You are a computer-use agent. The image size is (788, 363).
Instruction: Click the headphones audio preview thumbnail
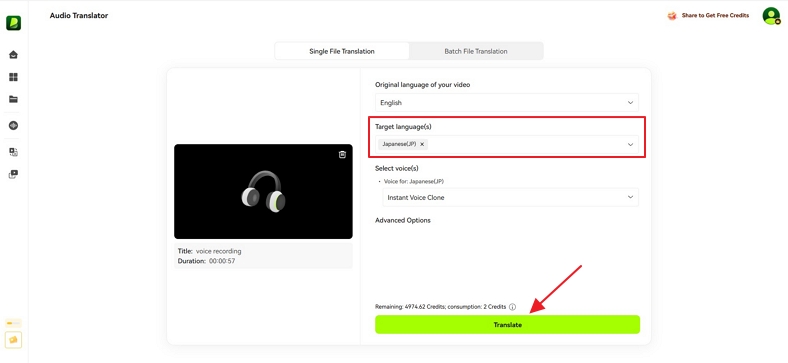tap(263, 192)
